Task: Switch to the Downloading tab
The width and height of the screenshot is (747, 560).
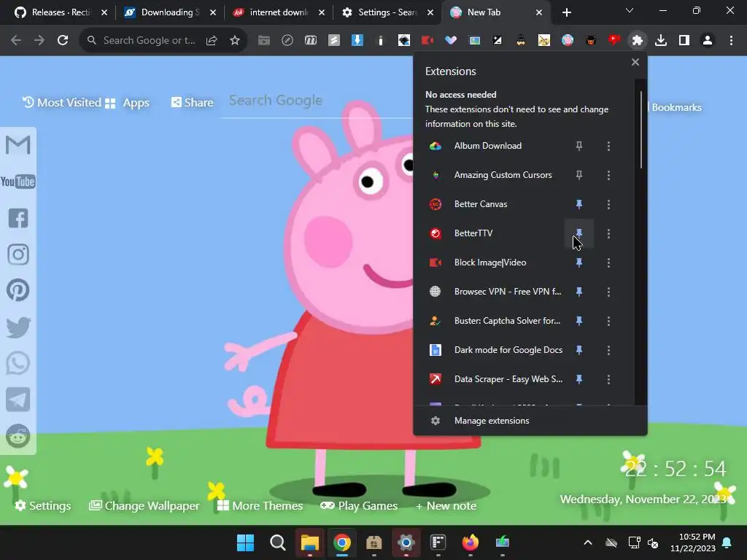Action: 169,12
